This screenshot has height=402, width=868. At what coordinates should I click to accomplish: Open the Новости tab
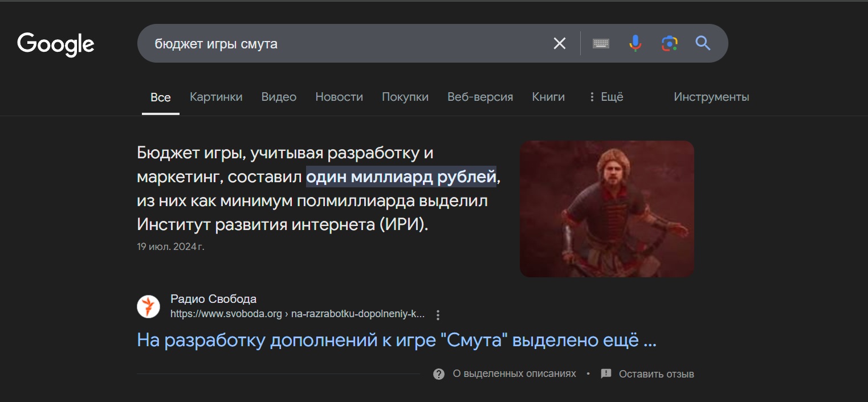pos(339,97)
